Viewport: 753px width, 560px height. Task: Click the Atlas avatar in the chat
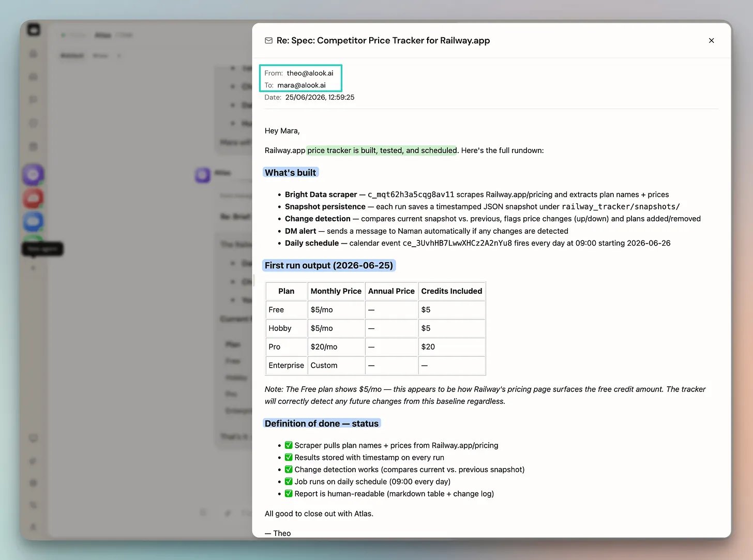[202, 175]
